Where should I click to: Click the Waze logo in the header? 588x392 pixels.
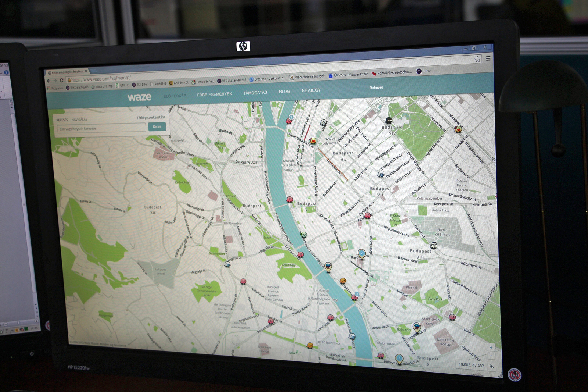pos(139,97)
